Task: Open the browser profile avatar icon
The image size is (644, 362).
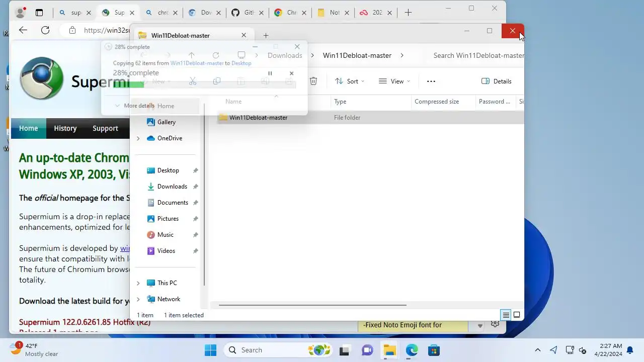Action: coord(21,13)
